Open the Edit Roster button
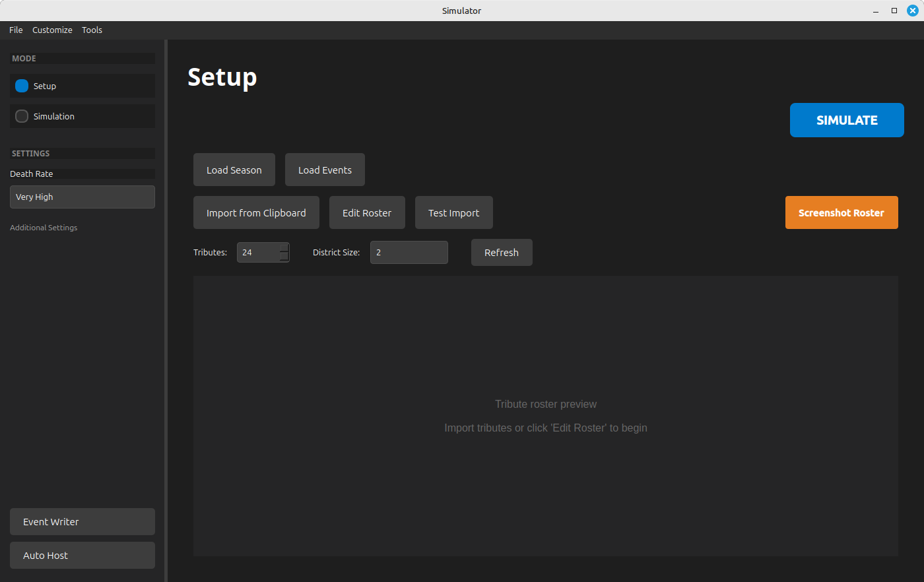The image size is (924, 582). pos(367,213)
